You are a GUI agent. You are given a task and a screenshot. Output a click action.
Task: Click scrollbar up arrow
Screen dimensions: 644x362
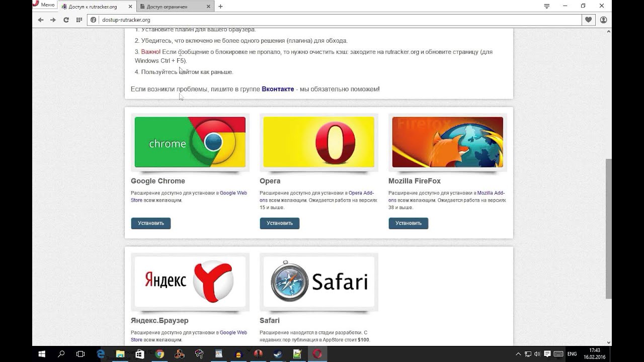[608, 31]
